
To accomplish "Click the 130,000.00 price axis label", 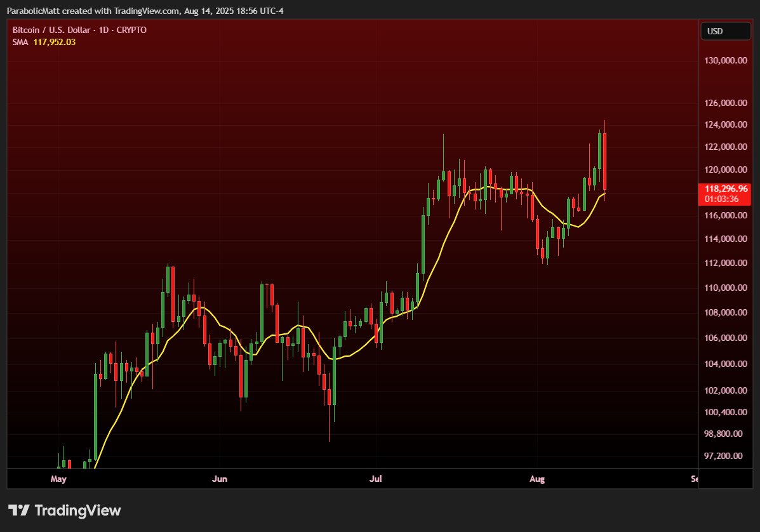I will click(x=725, y=60).
